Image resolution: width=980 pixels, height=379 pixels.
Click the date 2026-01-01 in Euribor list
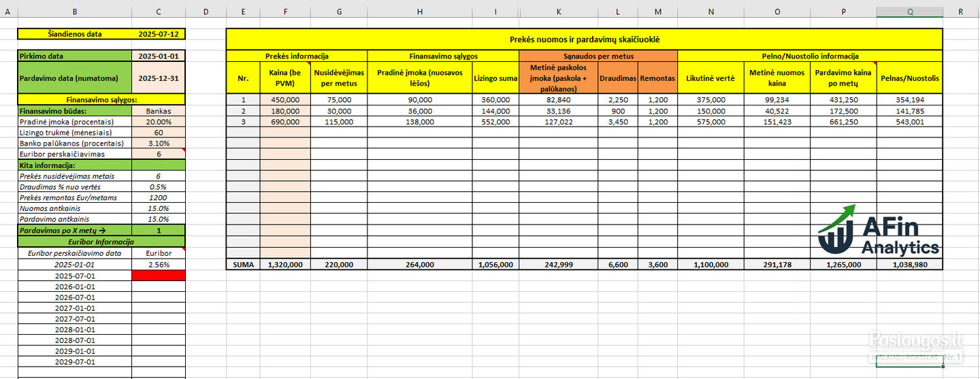pos(75,286)
